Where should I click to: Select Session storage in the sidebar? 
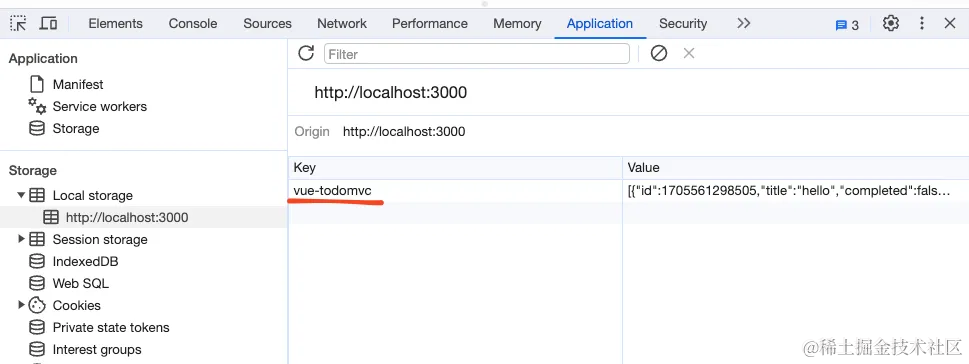coord(100,239)
